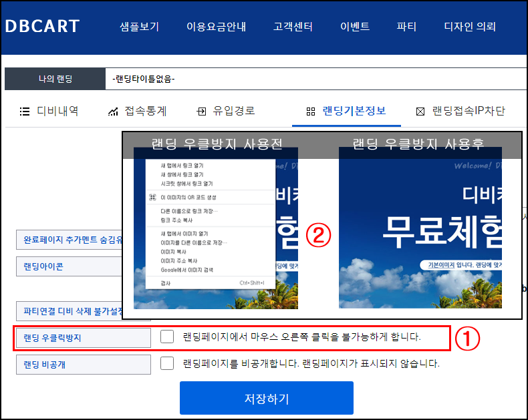Image resolution: width=528 pixels, height=420 pixels.
Task: Click the 나의 랜딩 button
Action: (x=55, y=79)
